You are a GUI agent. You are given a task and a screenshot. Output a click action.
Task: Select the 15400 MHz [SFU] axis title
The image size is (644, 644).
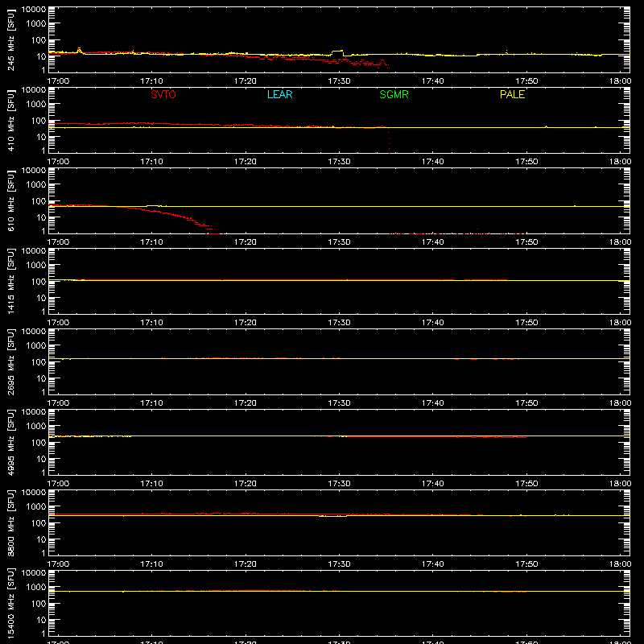point(10,603)
